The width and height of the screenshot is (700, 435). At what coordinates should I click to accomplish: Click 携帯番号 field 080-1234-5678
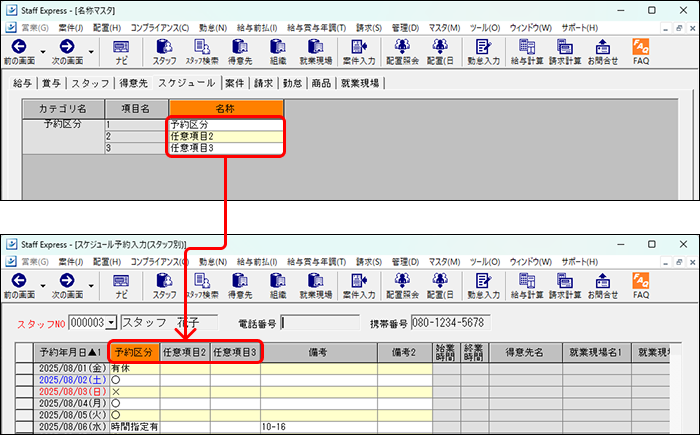tap(450, 322)
